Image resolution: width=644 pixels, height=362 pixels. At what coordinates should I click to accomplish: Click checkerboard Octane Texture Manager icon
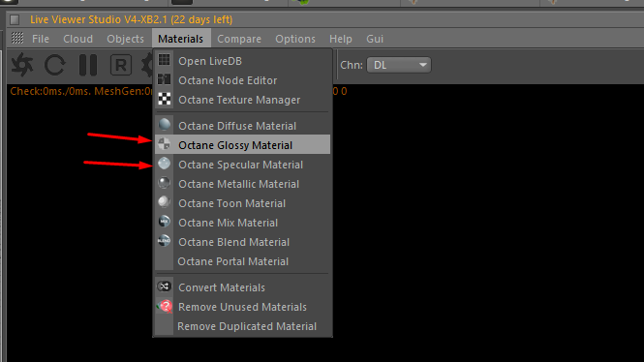[x=165, y=99]
